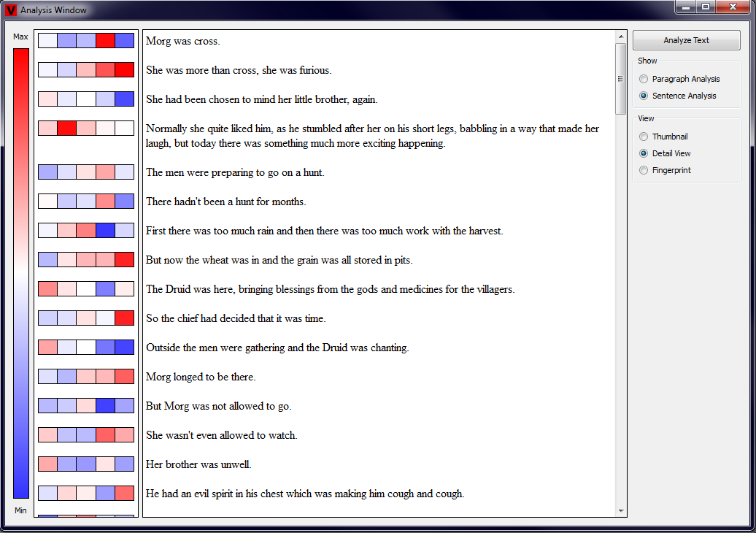This screenshot has height=533, width=756.
Task: Click the heat-map row beside 'Morg was cross.'
Action: point(86,41)
